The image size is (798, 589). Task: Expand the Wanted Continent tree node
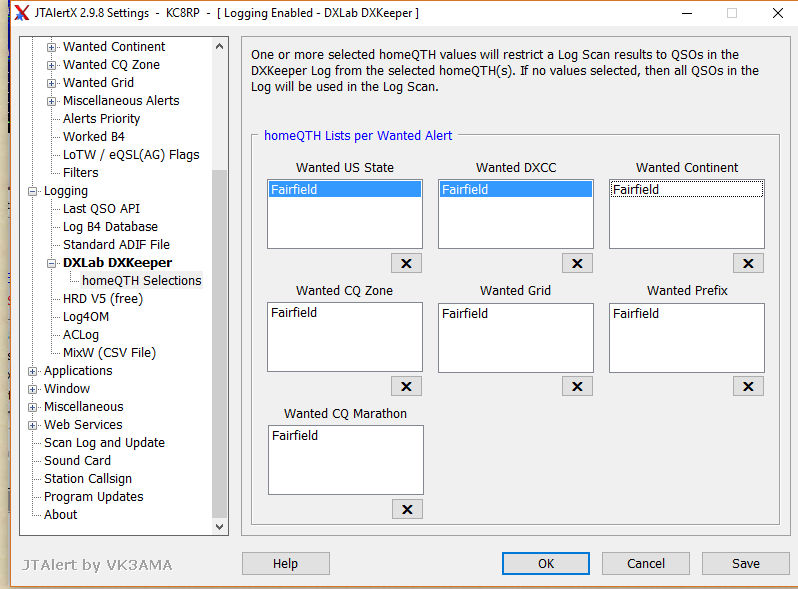tap(51, 47)
